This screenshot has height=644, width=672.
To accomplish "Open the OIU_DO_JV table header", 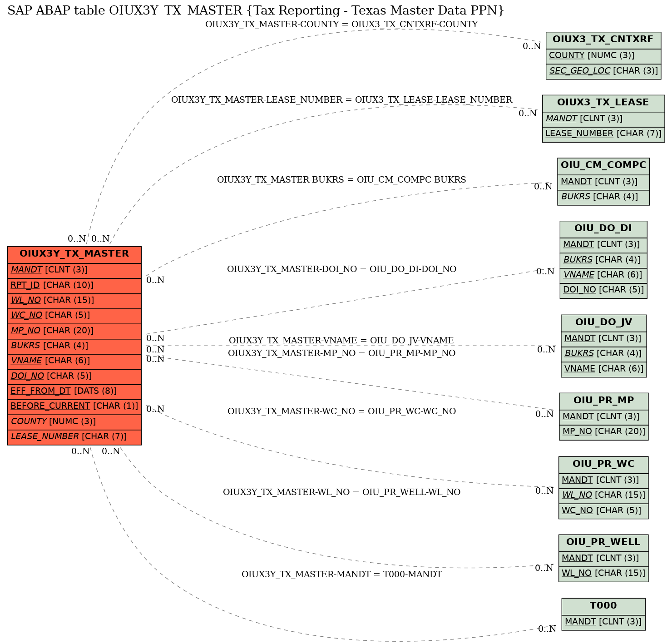I will (x=603, y=322).
